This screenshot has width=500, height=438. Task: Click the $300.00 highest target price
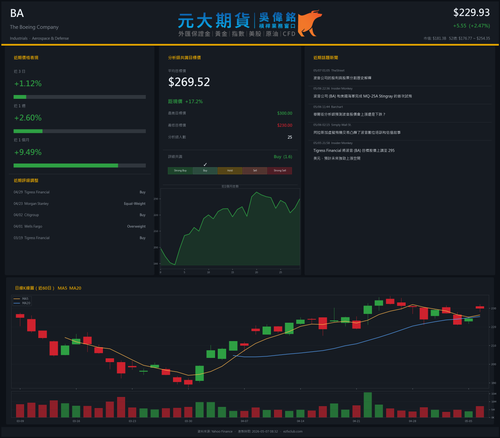(x=285, y=113)
